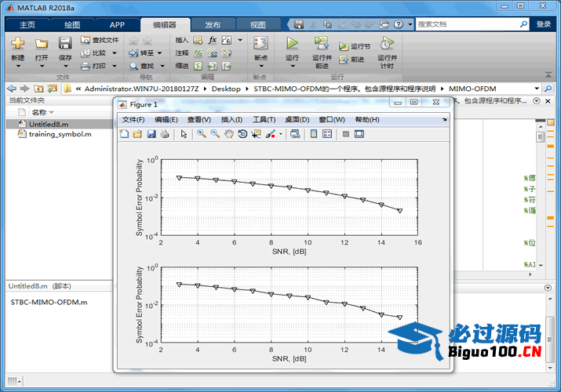Image resolution: width=561 pixels, height=392 pixels.
Task: Click Run Section (运行节) button
Action: [355, 46]
